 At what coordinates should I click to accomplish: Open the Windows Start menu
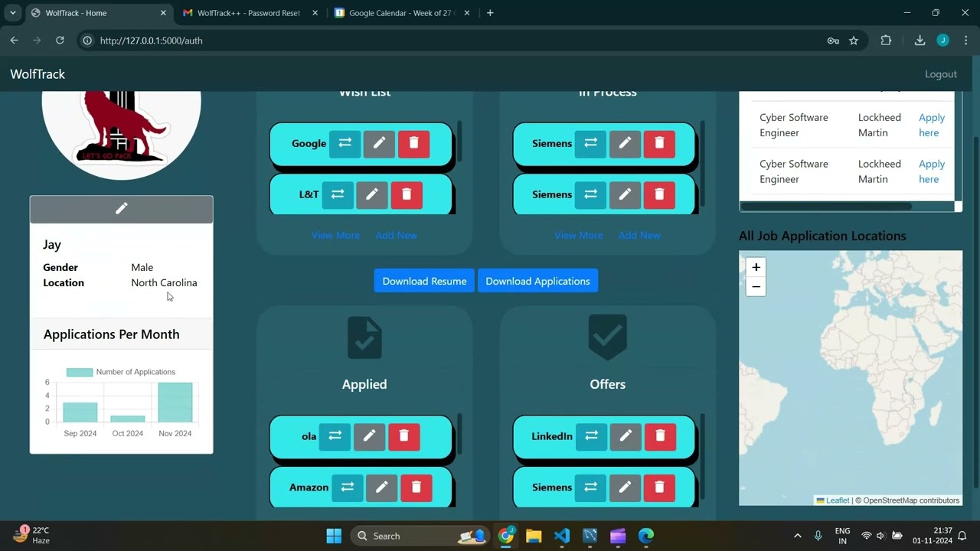click(x=334, y=536)
